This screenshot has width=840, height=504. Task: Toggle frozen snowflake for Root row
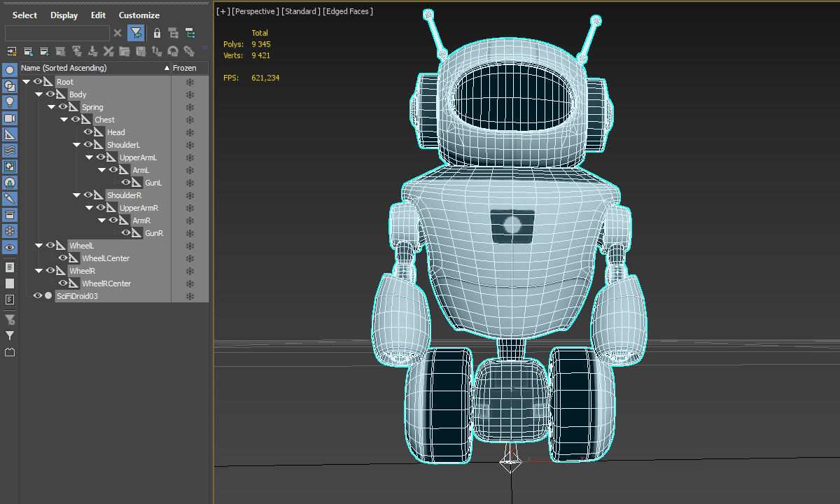point(190,82)
